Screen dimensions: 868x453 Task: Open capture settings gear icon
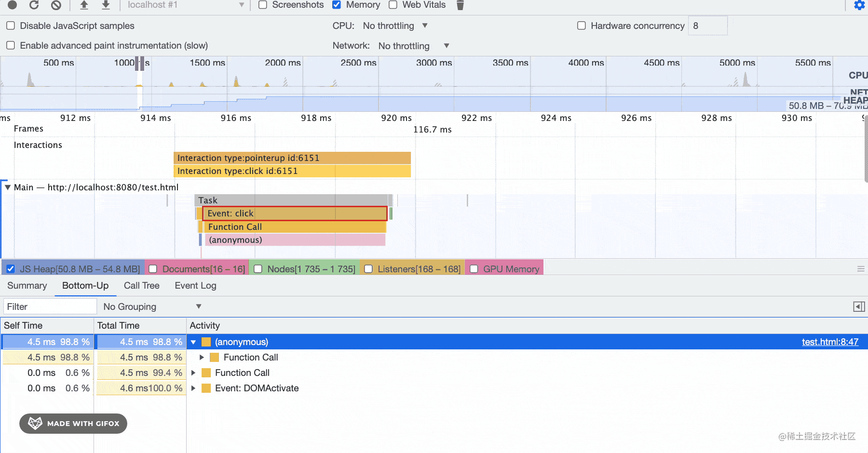(x=859, y=5)
